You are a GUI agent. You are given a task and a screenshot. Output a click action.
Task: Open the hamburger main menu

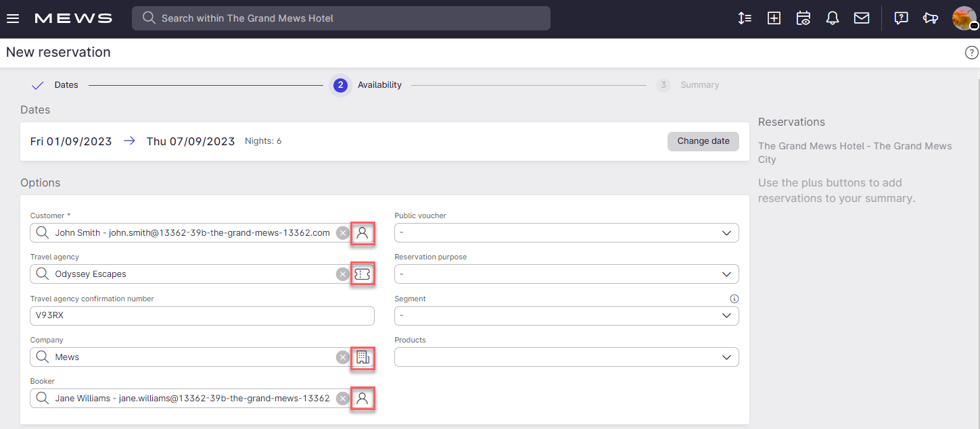(13, 18)
